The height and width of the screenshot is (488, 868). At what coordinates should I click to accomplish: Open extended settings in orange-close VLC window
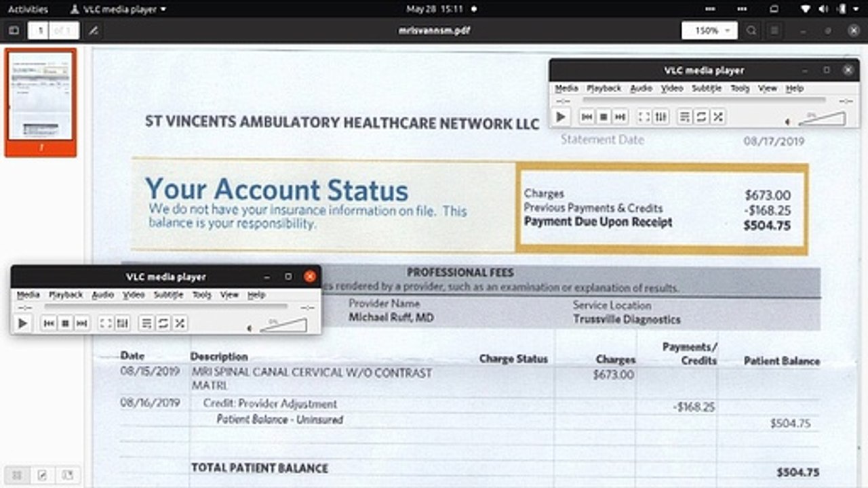coord(122,323)
